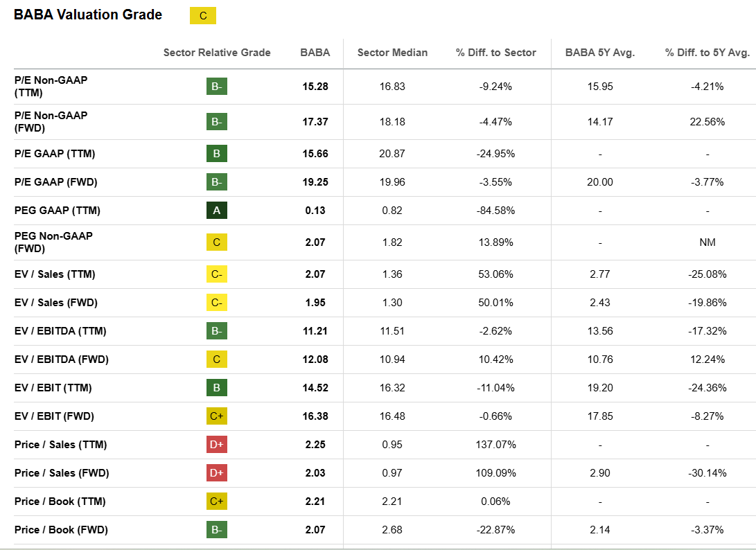The height and width of the screenshot is (550, 756).
Task: Click the B- grade badge for P/E Non-GAAP (TTM)
Action: coord(217,87)
